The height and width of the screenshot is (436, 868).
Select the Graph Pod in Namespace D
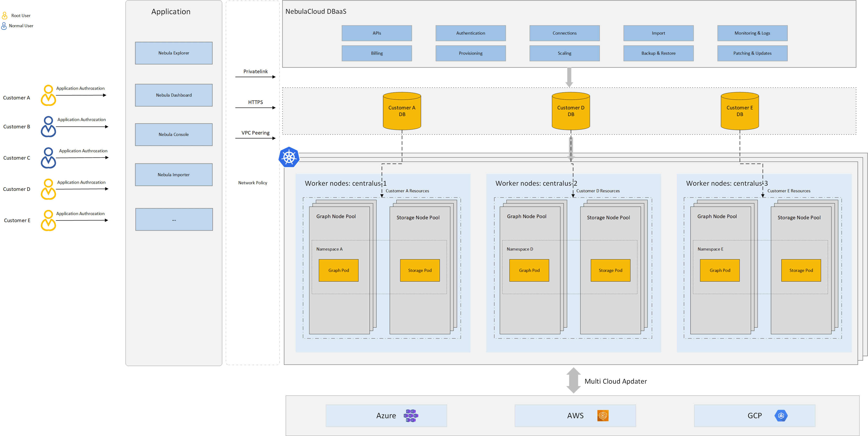[x=529, y=271]
